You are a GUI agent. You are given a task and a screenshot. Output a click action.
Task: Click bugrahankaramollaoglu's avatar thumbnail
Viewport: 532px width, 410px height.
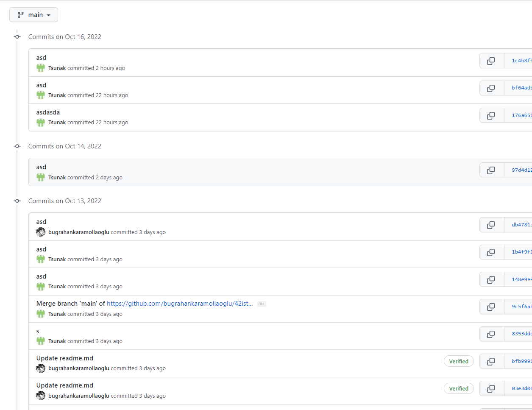point(40,232)
